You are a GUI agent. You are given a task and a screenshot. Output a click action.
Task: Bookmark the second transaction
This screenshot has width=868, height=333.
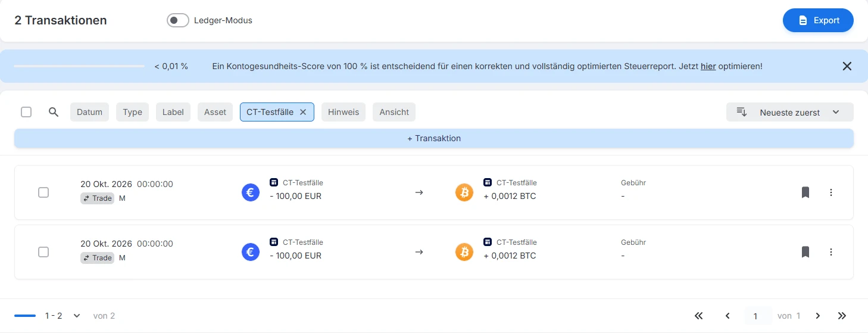pyautogui.click(x=805, y=252)
